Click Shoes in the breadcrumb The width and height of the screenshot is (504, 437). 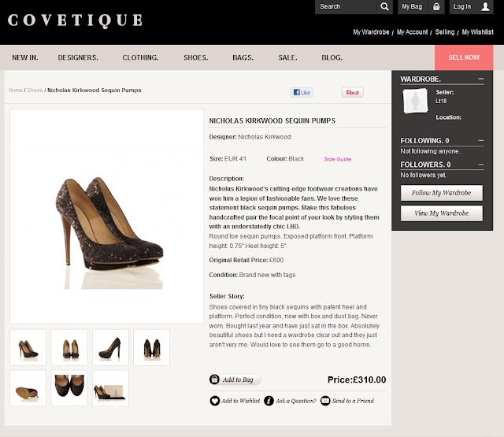tap(35, 91)
